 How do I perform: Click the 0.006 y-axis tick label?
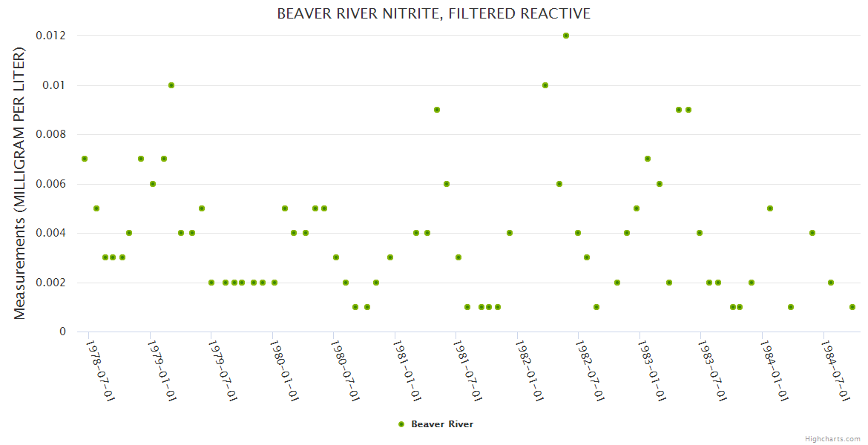click(50, 184)
